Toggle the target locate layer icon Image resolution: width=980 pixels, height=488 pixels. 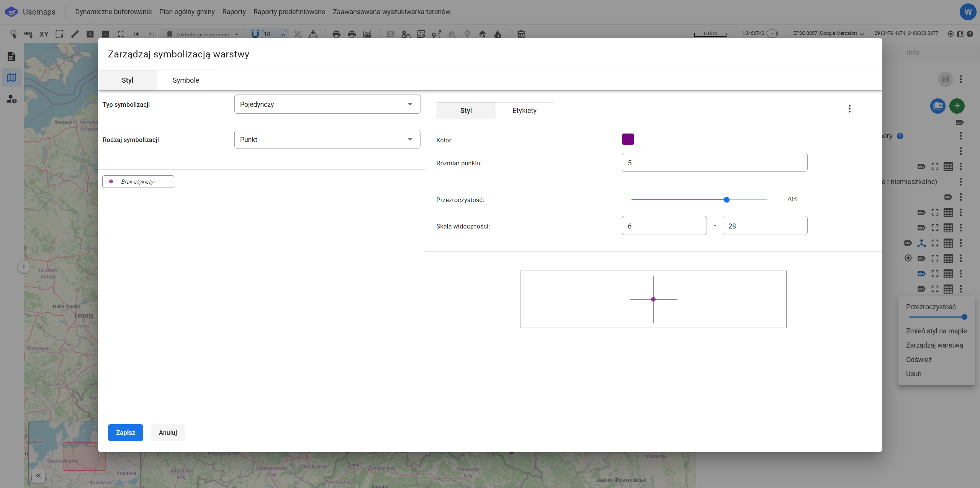[x=908, y=258]
